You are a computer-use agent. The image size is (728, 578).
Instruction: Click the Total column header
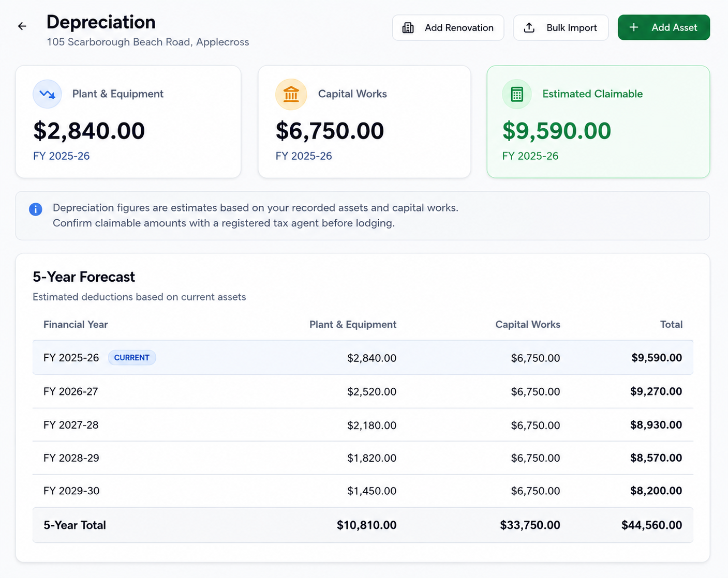[x=671, y=325]
